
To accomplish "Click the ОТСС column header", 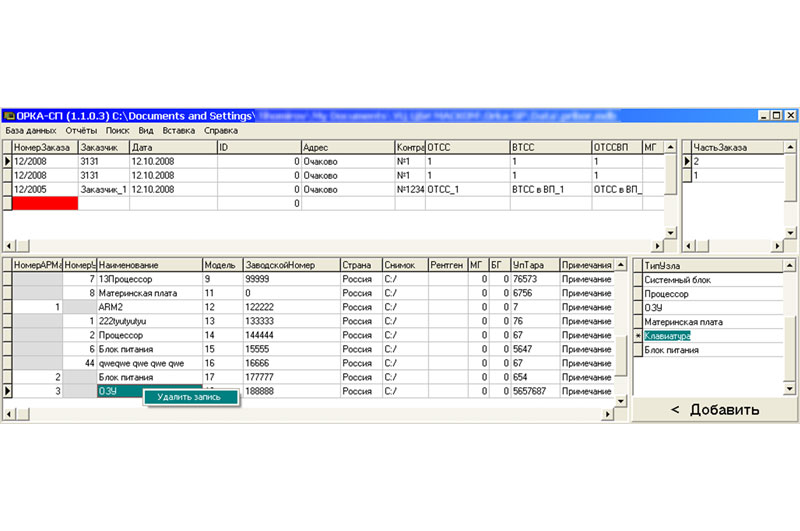I will click(x=467, y=147).
